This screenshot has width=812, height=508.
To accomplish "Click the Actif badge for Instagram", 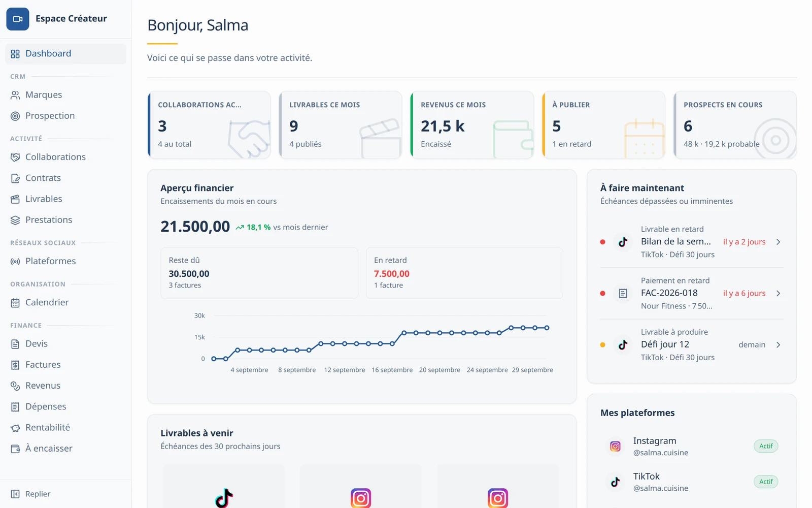I will click(x=766, y=446).
